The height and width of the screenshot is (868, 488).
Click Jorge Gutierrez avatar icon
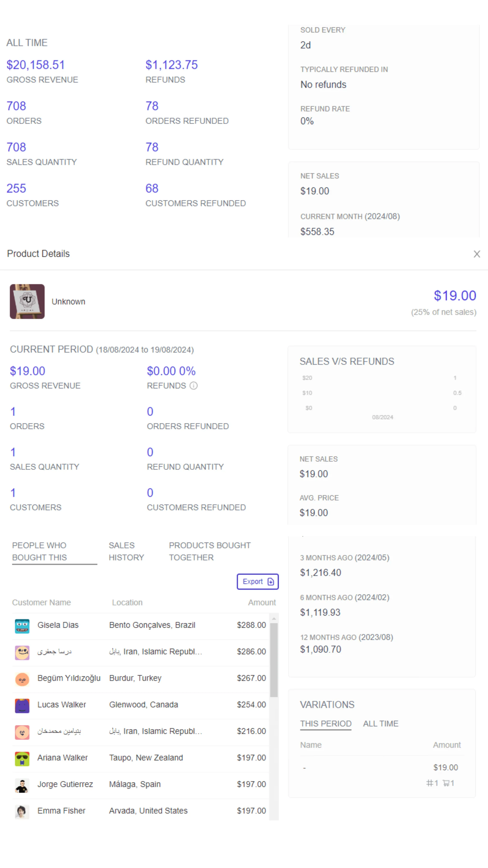[x=22, y=786]
